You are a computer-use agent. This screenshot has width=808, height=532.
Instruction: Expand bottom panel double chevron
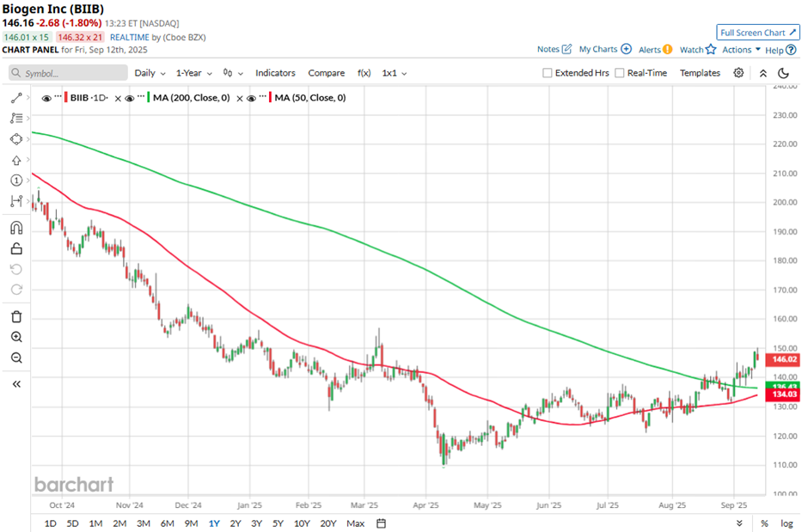coord(739,523)
